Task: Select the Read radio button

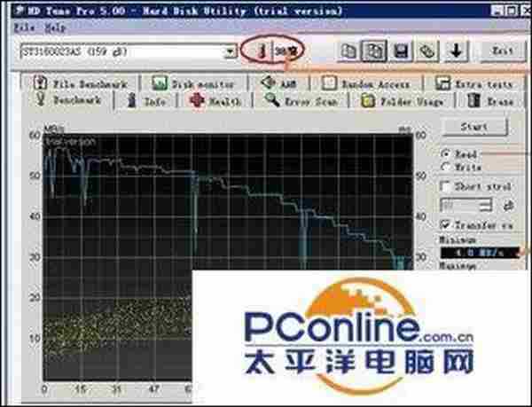Action: pos(446,153)
